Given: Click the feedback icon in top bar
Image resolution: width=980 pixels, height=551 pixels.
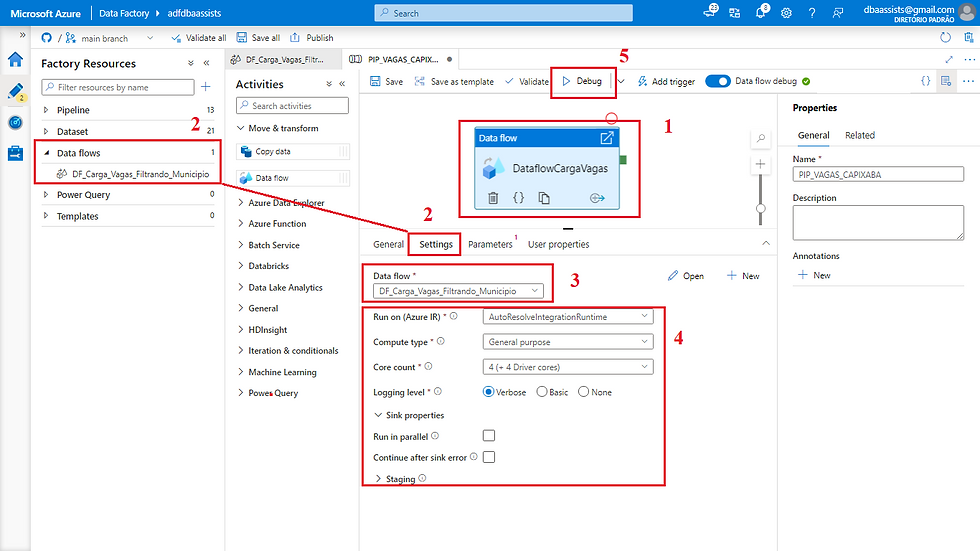Looking at the screenshot, I should [838, 12].
